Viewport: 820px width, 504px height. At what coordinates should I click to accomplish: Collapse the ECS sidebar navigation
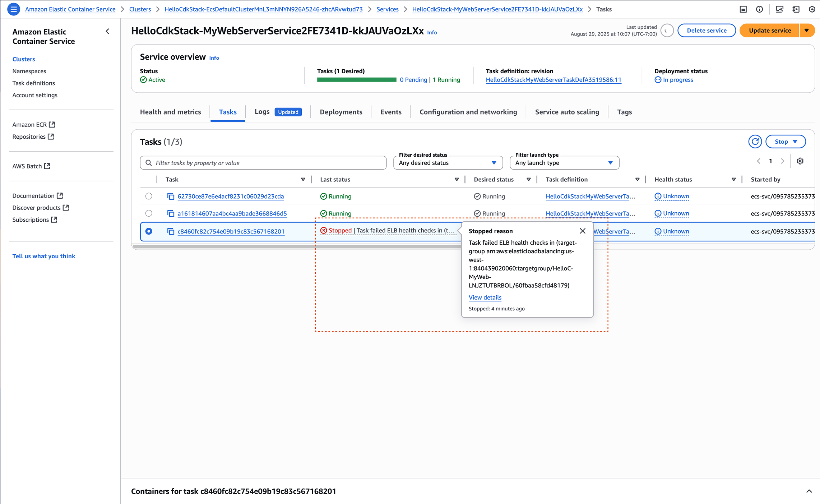(107, 32)
